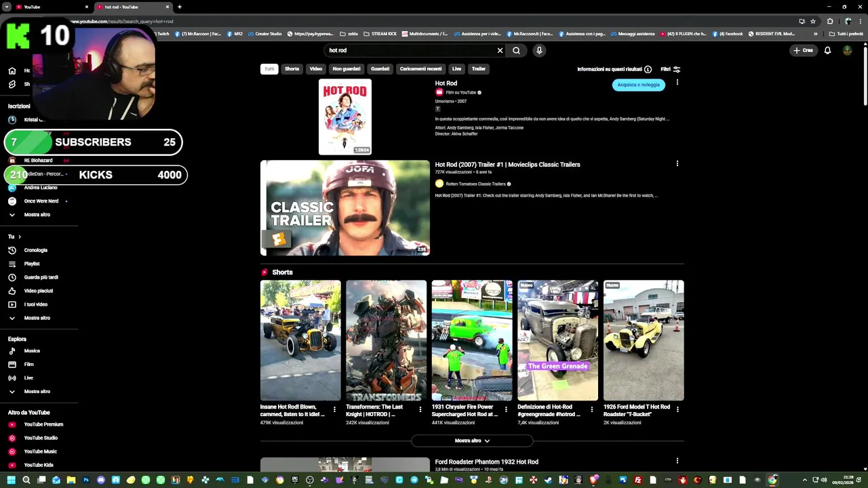Viewport: 868px width, 488px height.
Task: Open the account avatar menu
Action: (847, 50)
